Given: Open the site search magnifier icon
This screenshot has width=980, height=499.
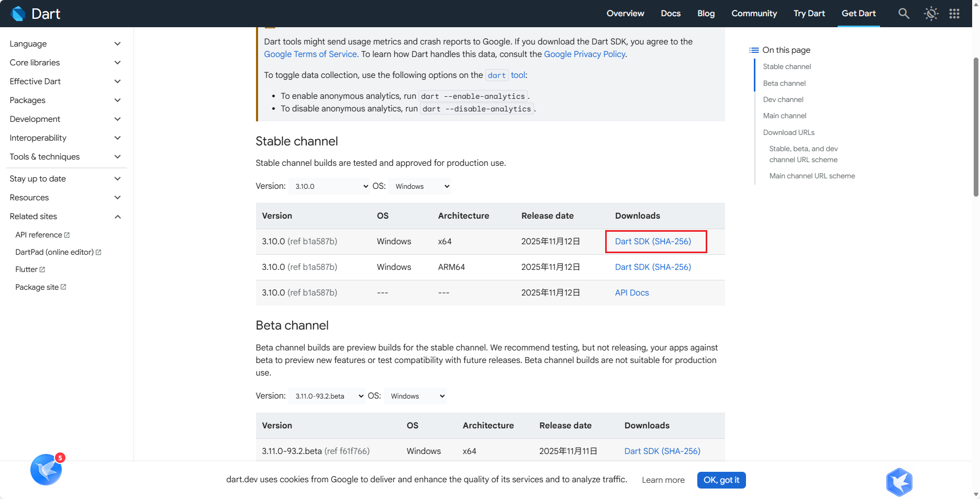Looking at the screenshot, I should (904, 14).
